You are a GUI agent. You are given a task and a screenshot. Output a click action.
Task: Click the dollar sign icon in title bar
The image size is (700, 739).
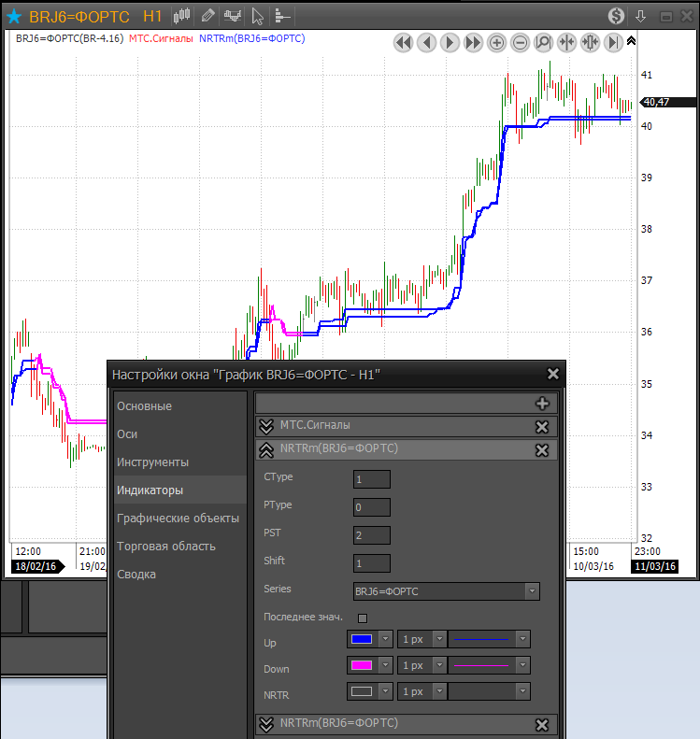[615, 16]
